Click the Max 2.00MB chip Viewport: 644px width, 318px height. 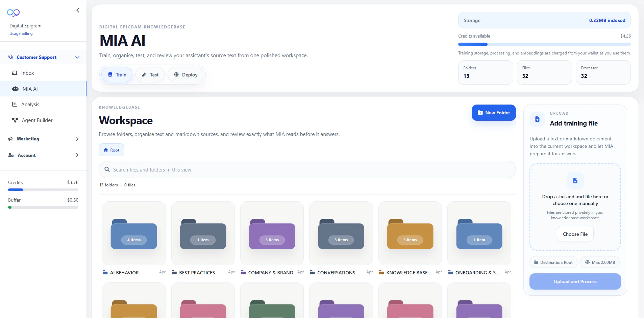coord(600,262)
